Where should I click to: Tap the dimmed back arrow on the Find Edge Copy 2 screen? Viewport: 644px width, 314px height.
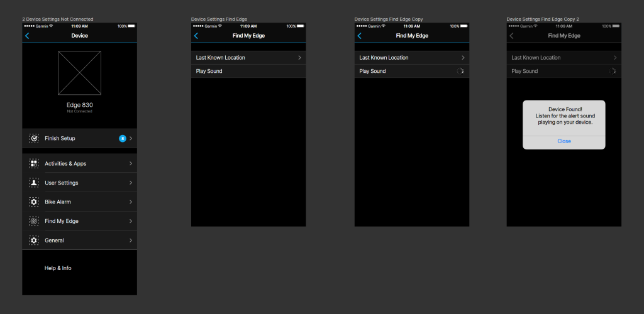(x=511, y=36)
